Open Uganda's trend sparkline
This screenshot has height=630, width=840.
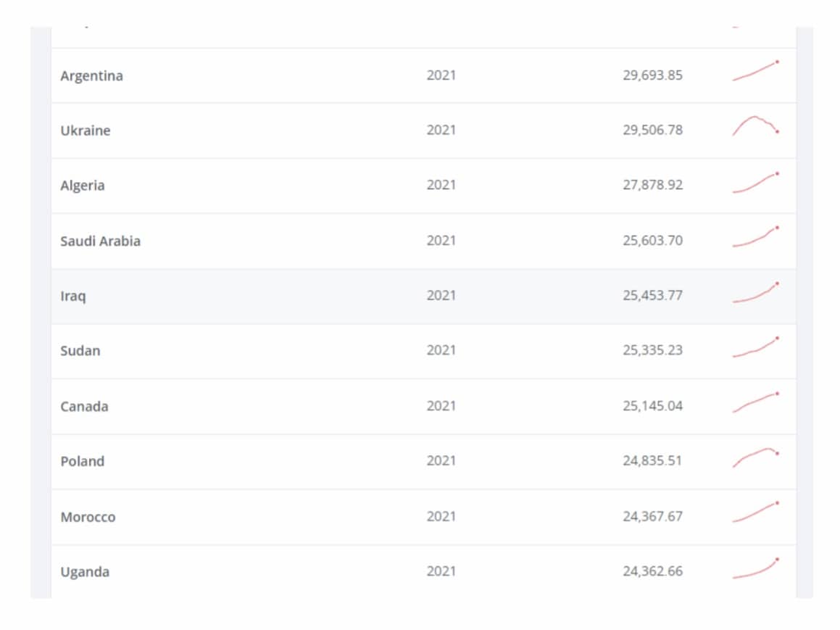755,568
